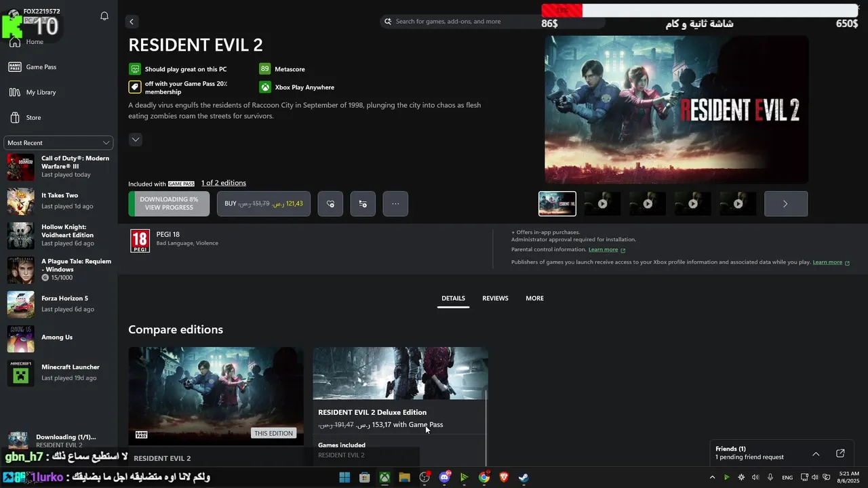Collapse the Friends panel chevron

click(816, 453)
